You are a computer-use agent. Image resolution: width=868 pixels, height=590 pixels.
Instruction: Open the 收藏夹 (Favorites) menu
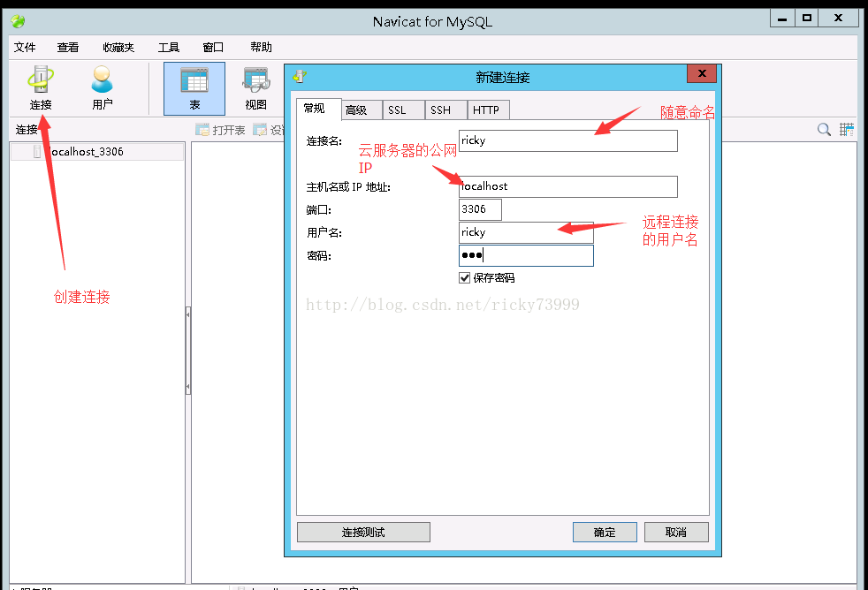click(118, 48)
